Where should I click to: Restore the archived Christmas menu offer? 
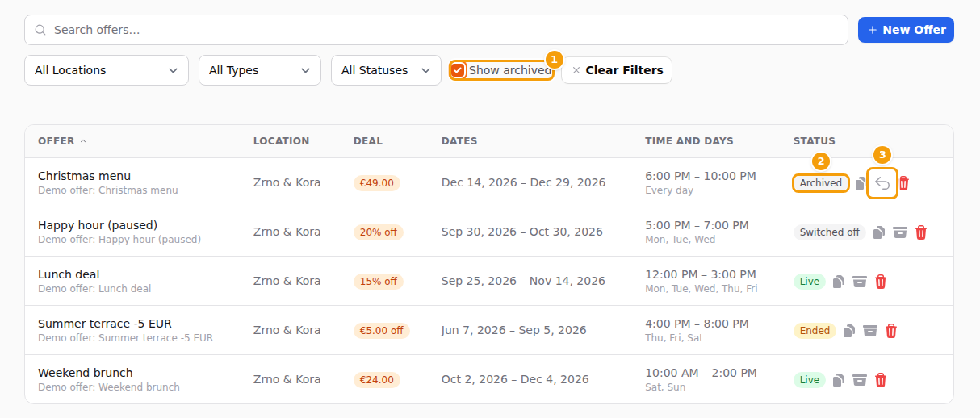[882, 183]
